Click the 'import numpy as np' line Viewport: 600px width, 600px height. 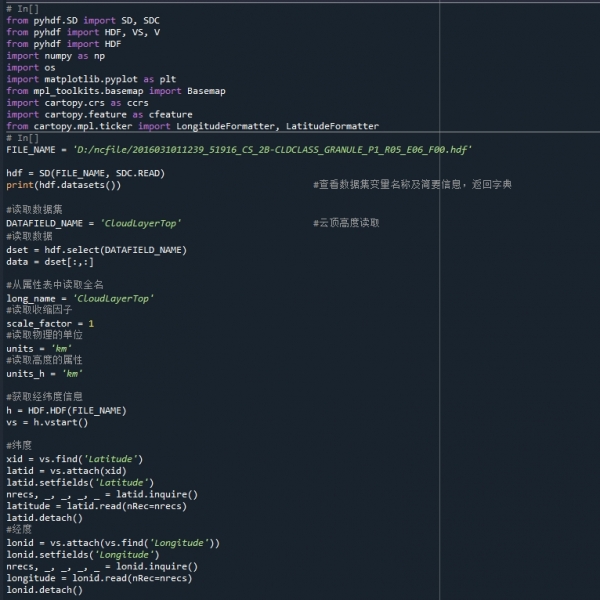click(x=55, y=56)
